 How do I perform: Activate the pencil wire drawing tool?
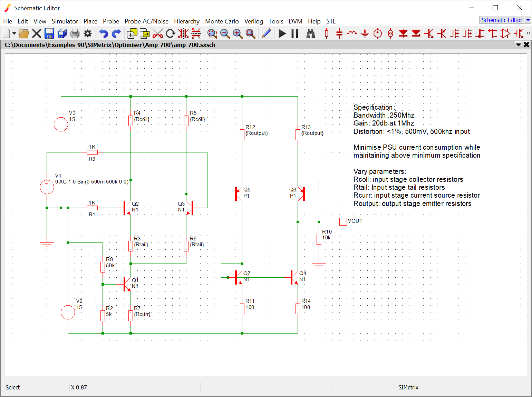[266, 33]
